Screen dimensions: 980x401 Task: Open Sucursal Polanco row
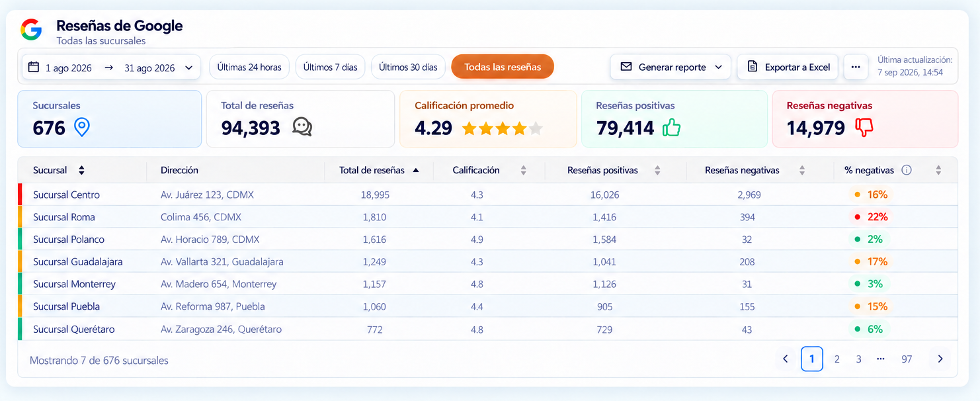[487, 240]
